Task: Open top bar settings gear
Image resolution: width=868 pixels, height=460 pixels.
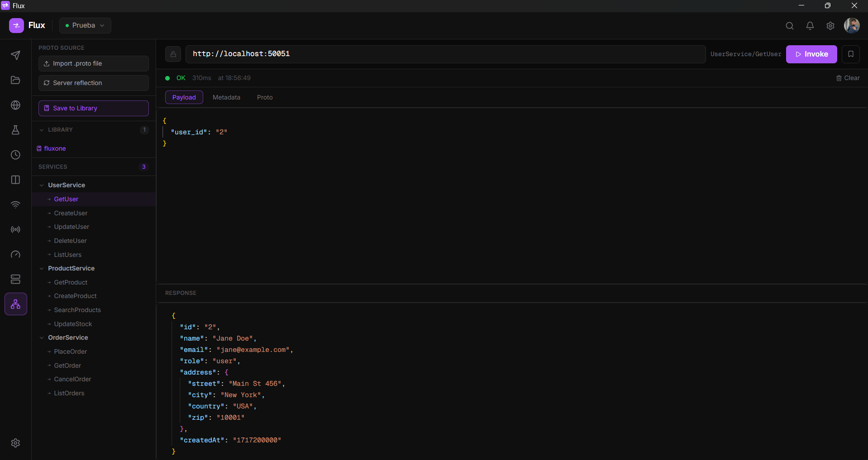Action: click(x=830, y=26)
